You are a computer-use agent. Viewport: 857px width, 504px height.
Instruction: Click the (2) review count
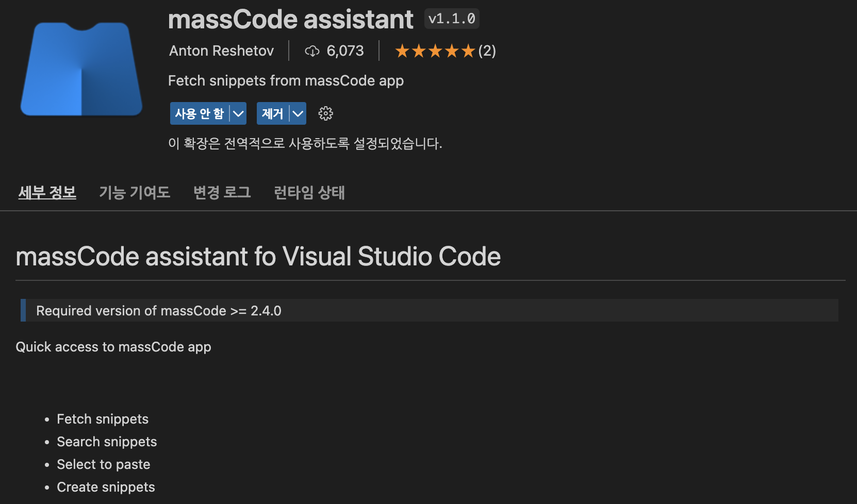[x=487, y=51]
